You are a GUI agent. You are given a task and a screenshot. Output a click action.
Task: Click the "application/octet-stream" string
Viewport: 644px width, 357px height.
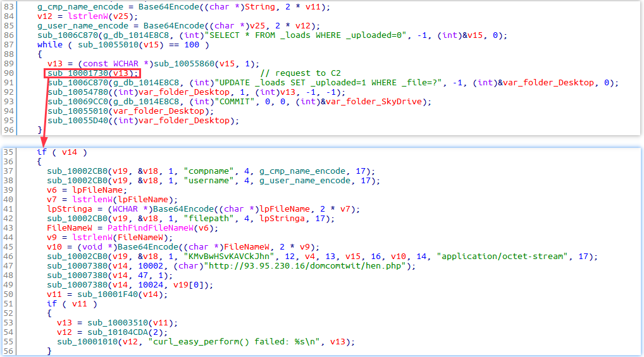[503, 257]
